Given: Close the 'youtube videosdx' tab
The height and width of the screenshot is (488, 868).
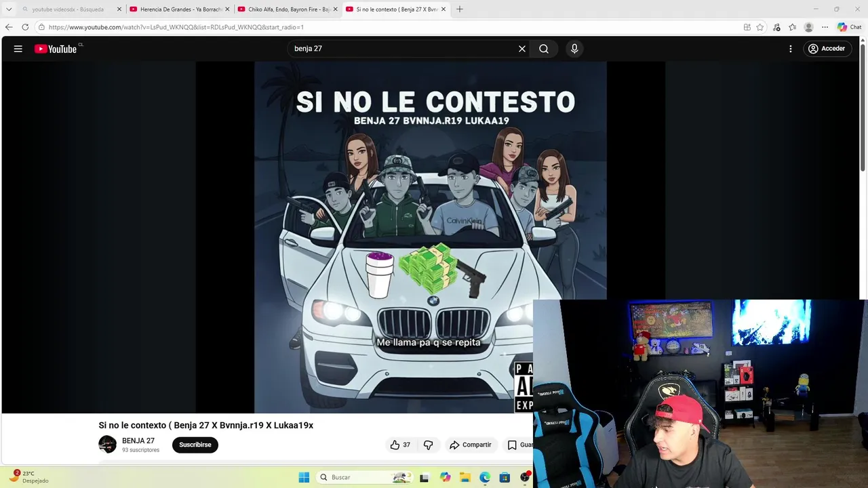Looking at the screenshot, I should click(119, 9).
